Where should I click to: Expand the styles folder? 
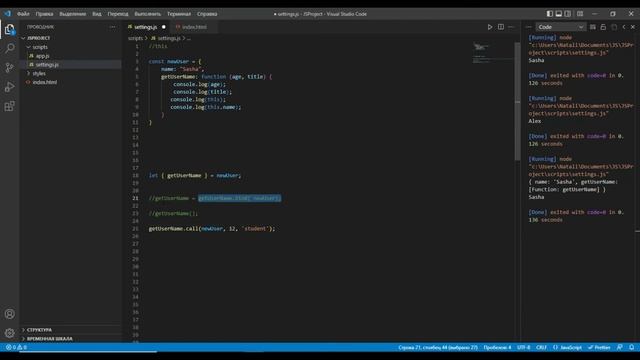(39, 73)
